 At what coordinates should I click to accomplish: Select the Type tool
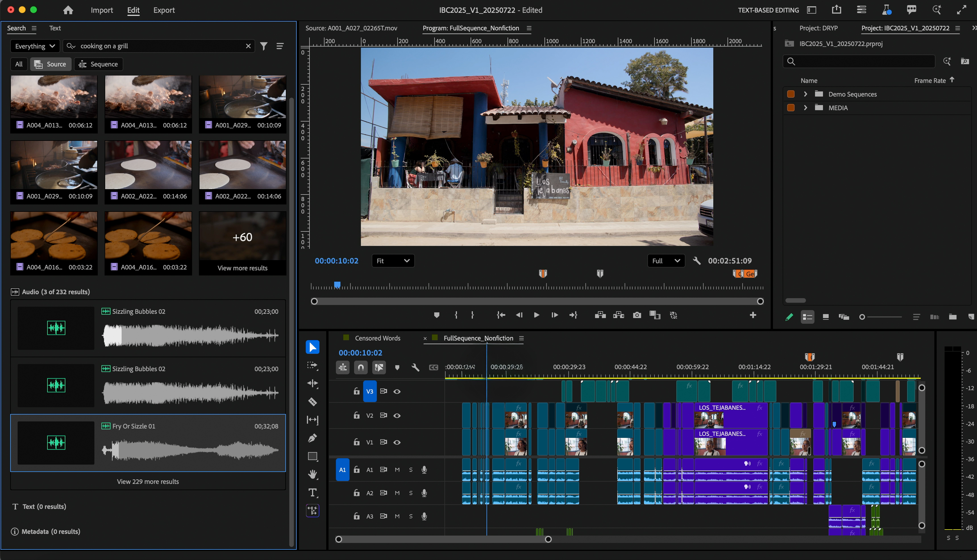pos(313,493)
